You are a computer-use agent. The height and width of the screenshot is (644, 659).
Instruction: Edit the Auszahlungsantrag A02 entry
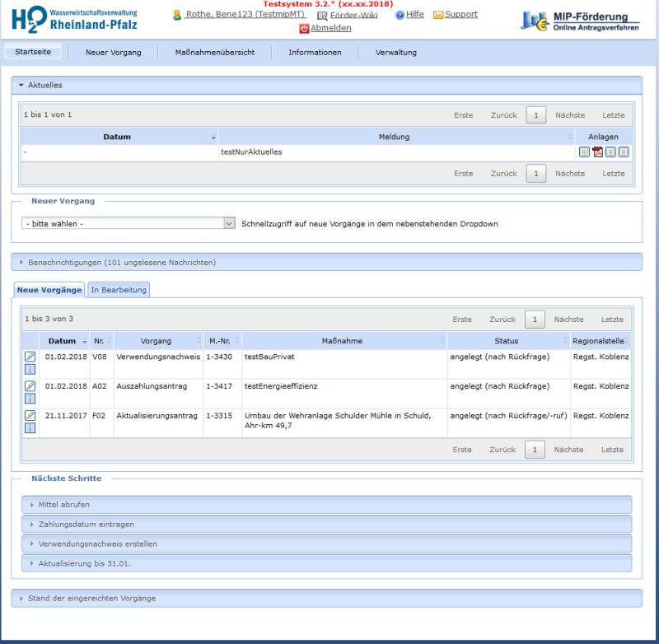[x=30, y=386]
